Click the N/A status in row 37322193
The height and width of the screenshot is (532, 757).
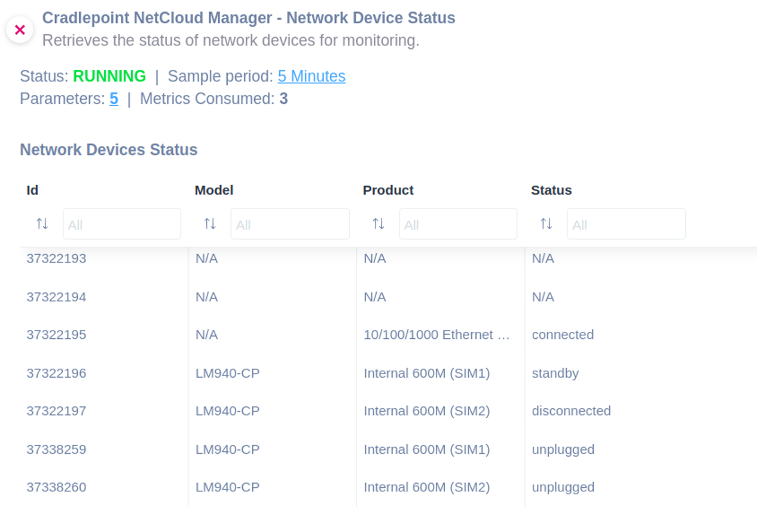(543, 259)
